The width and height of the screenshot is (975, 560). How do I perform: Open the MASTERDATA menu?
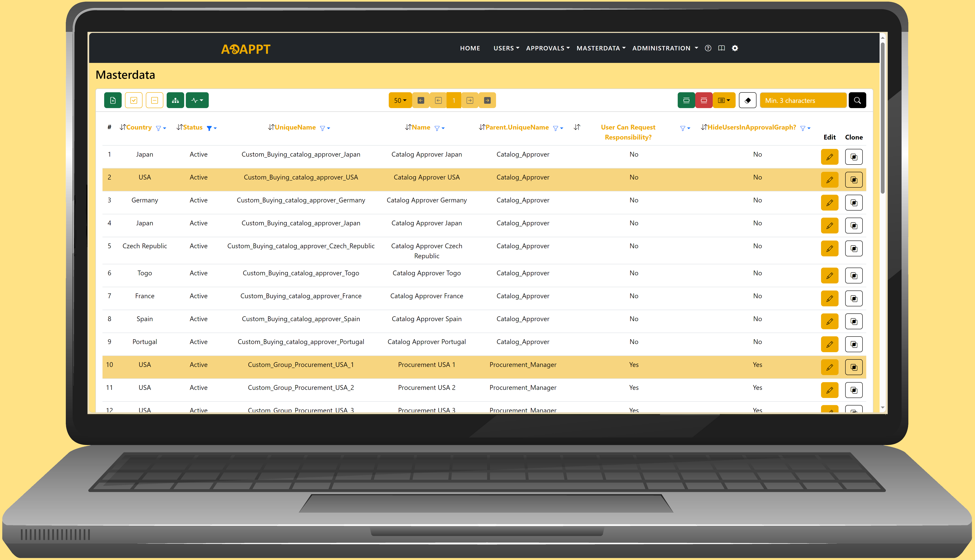[x=601, y=48]
